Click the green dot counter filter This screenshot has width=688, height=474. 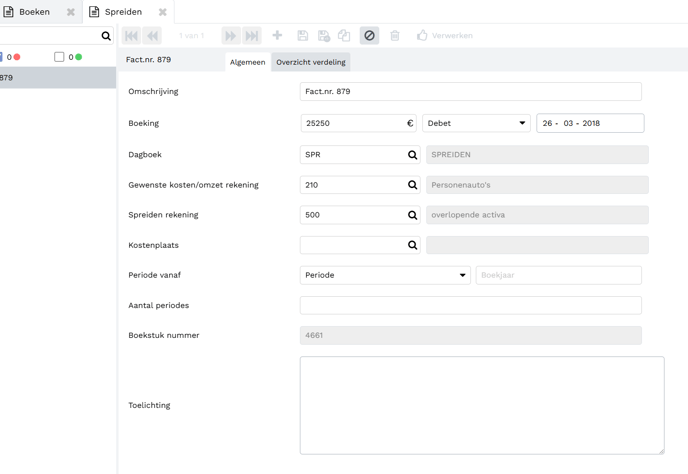pos(75,57)
